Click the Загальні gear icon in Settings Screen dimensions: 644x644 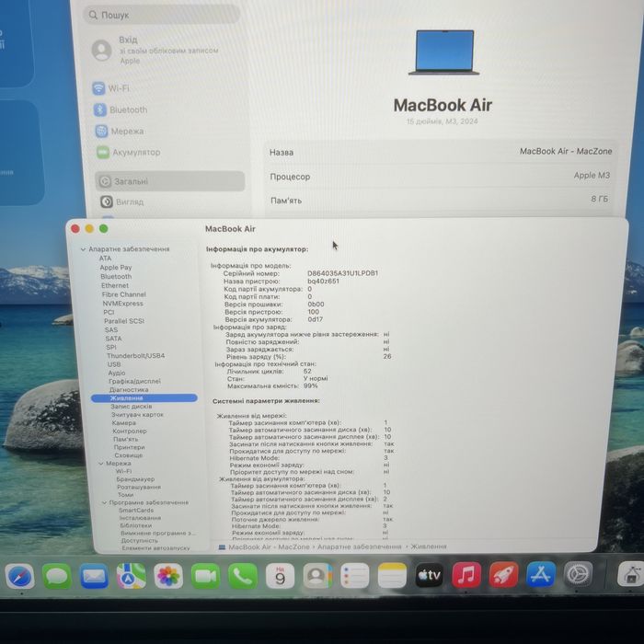105,181
